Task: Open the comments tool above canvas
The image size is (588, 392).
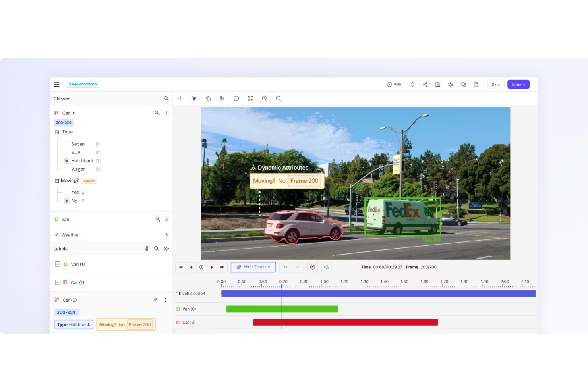Action: pyautogui.click(x=236, y=98)
